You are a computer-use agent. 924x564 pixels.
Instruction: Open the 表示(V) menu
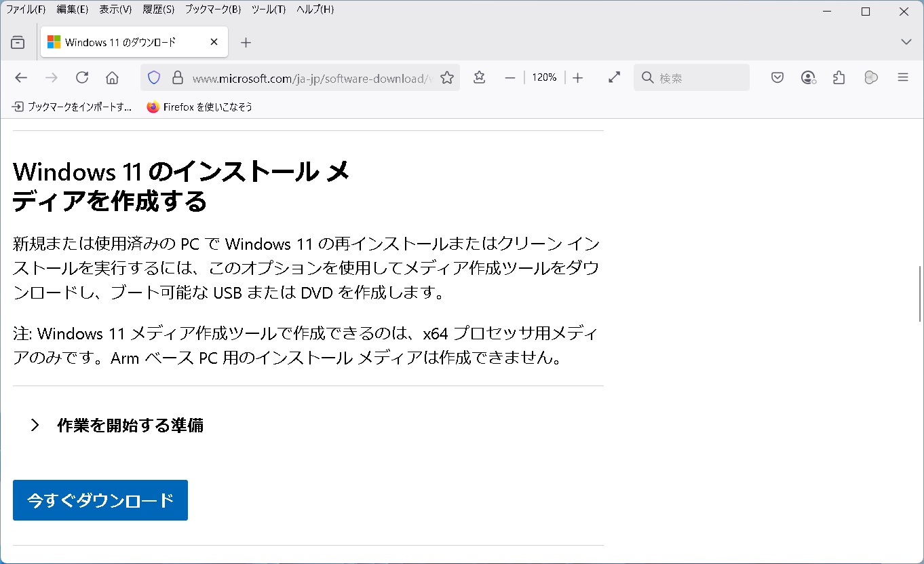point(116,10)
